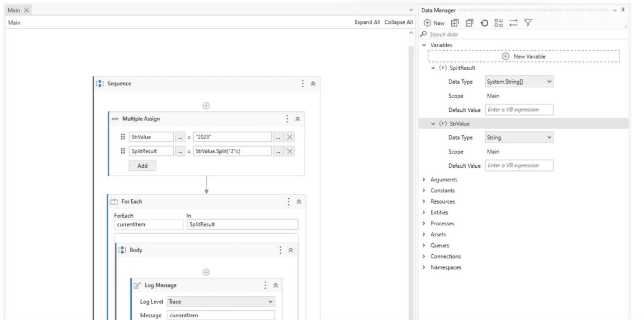Click the designer scrollbar up arrow
Image resolution: width=644 pixels, height=320 pixels.
411,34
